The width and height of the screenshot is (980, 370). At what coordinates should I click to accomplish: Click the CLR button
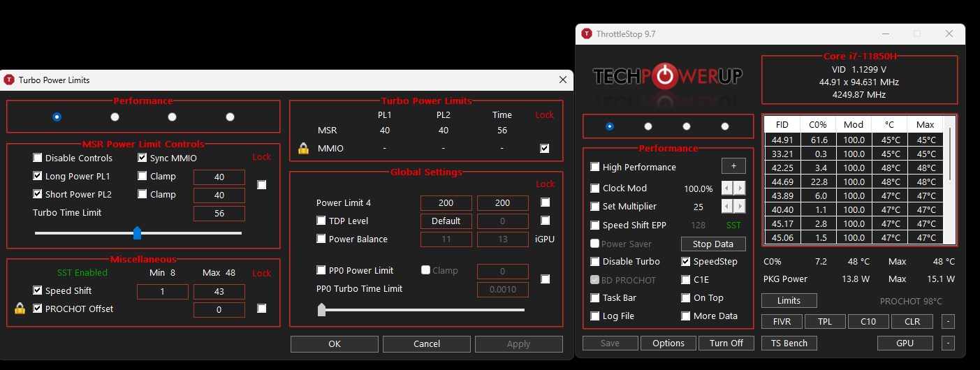[x=912, y=322]
